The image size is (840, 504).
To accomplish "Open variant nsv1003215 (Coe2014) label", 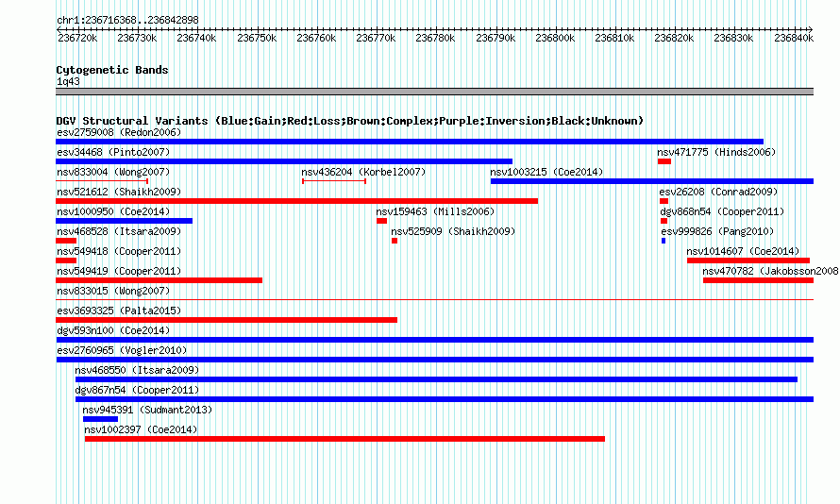I will [x=546, y=172].
